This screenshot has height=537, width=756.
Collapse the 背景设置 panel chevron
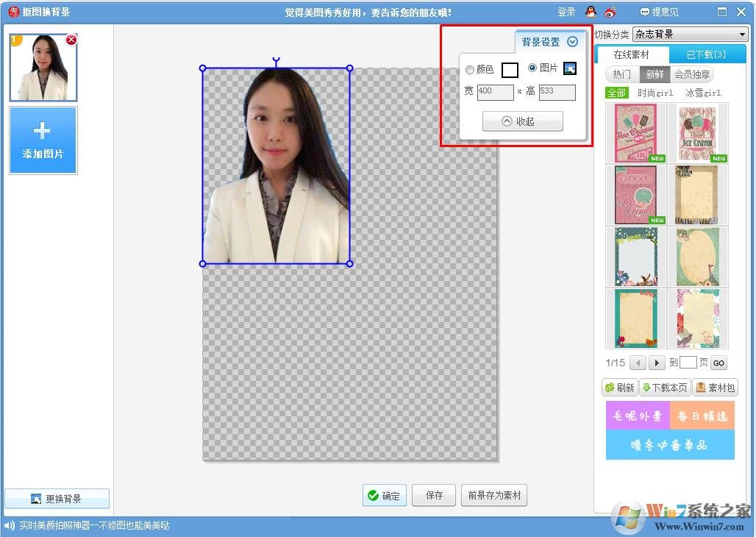coord(573,42)
